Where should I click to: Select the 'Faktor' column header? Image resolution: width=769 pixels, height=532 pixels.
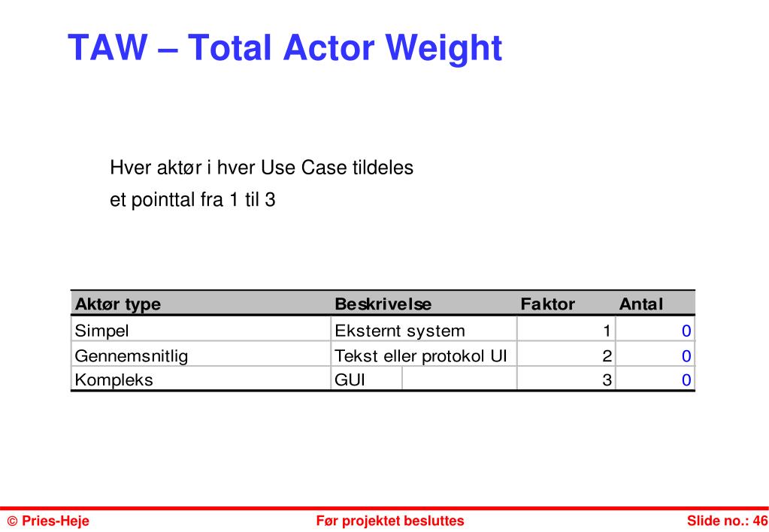pos(547,304)
